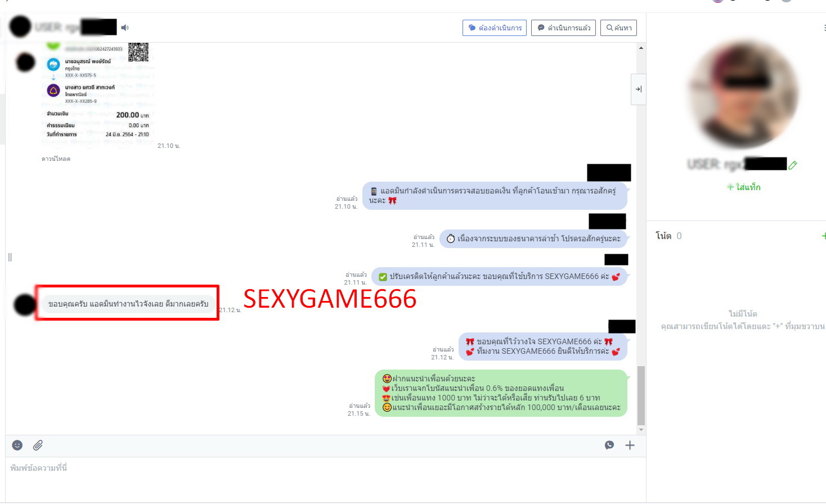Click the ค้นหา search button
This screenshot has height=504, width=826.
618,28
